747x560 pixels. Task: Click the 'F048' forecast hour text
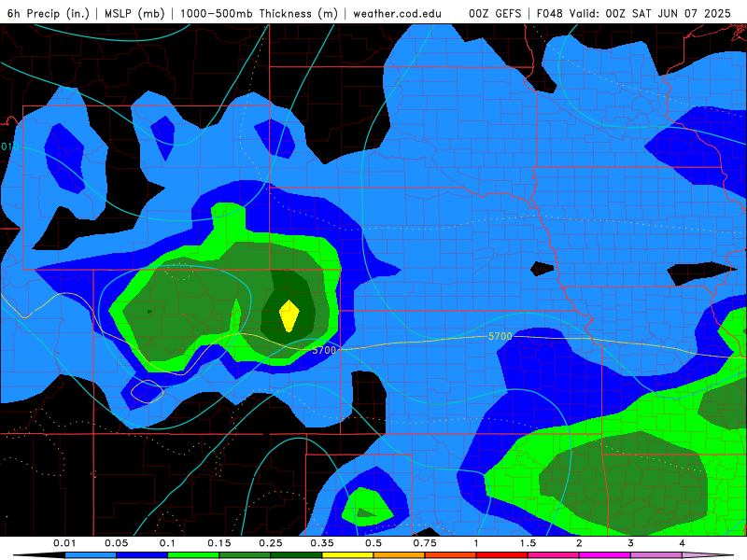pyautogui.click(x=550, y=13)
